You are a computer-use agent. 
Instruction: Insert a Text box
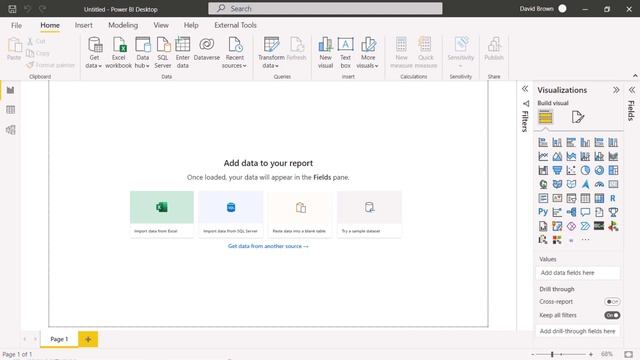click(345, 52)
